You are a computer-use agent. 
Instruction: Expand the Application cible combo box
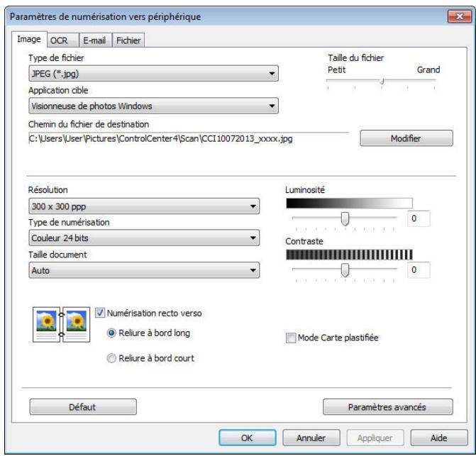coord(153,106)
